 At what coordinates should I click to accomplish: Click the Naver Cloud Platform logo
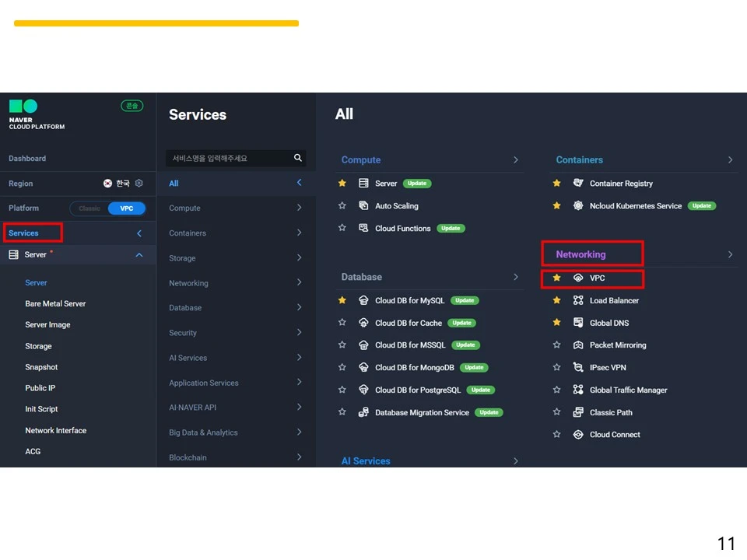[37, 115]
